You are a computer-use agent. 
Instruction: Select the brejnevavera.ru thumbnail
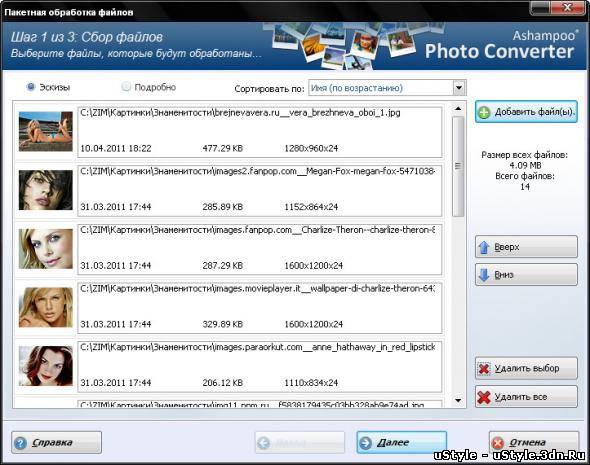pos(46,131)
